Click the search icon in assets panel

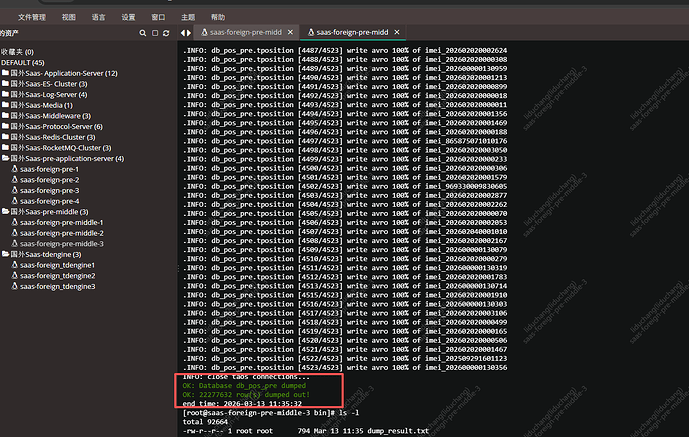coord(141,33)
